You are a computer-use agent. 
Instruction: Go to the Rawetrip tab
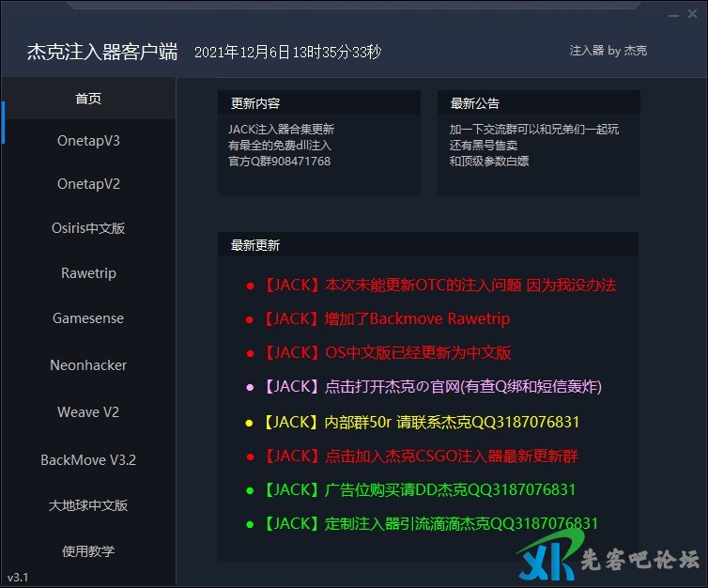click(x=88, y=273)
